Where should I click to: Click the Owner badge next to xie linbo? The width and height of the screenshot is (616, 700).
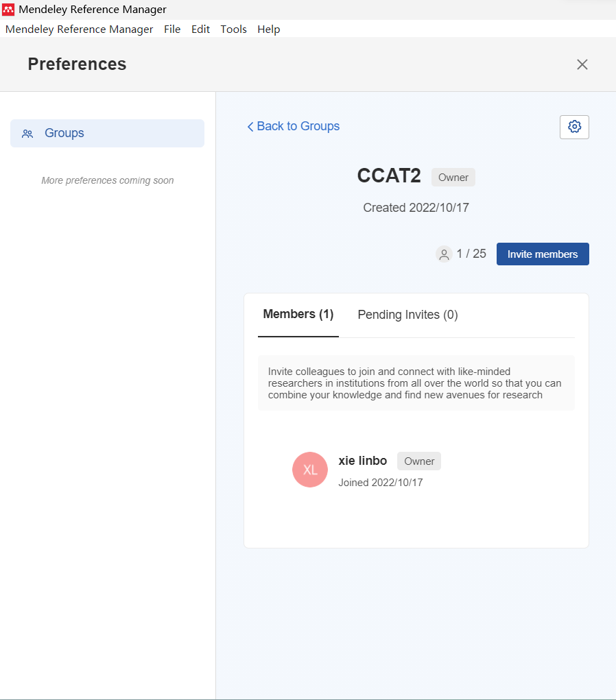click(419, 461)
